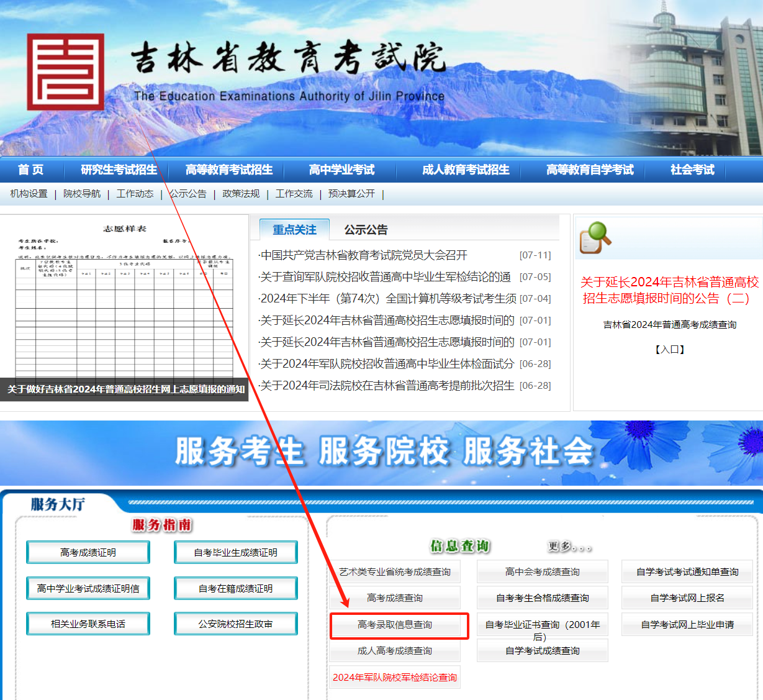
Task: Open 2024年军队院校军检结论查询
Action: [395, 677]
